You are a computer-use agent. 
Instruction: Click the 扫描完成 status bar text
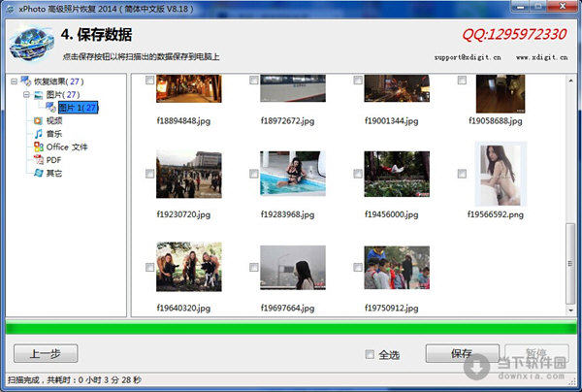[x=75, y=379]
